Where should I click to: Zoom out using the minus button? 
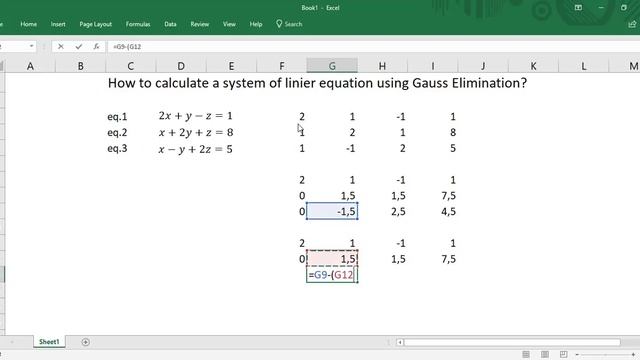coord(577,354)
